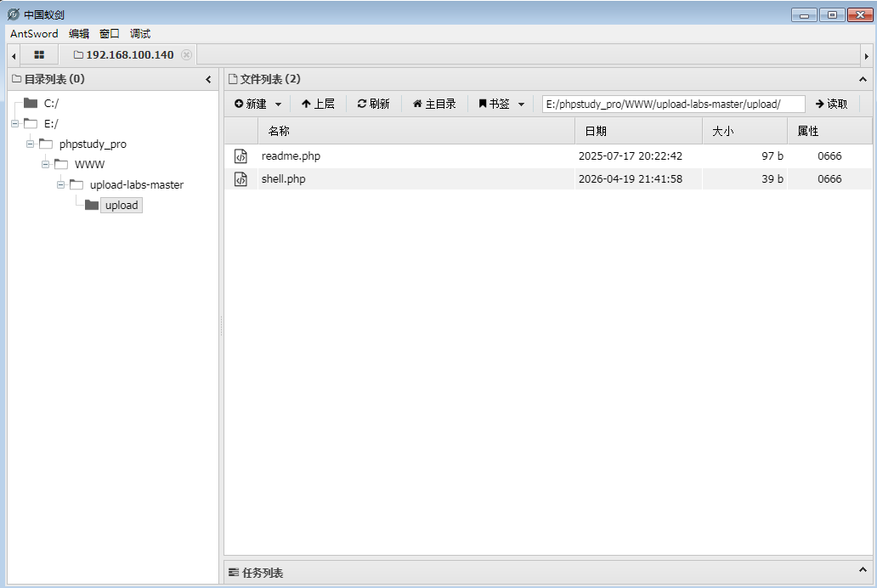Select the upload folder in tree

pos(121,206)
